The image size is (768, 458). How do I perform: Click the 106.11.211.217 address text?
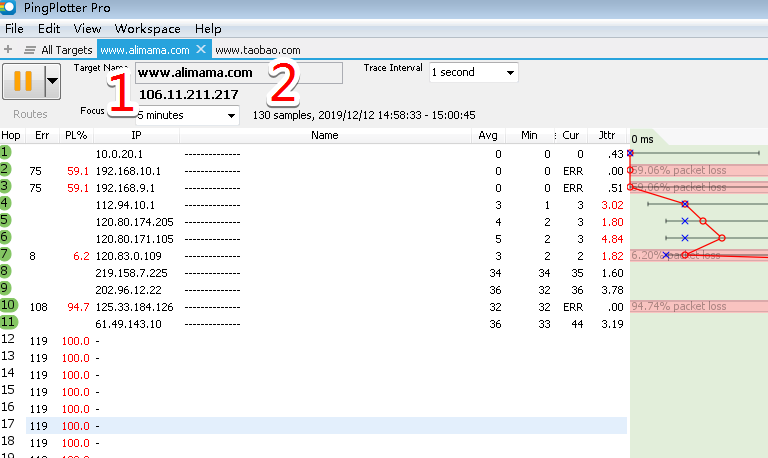[189, 95]
